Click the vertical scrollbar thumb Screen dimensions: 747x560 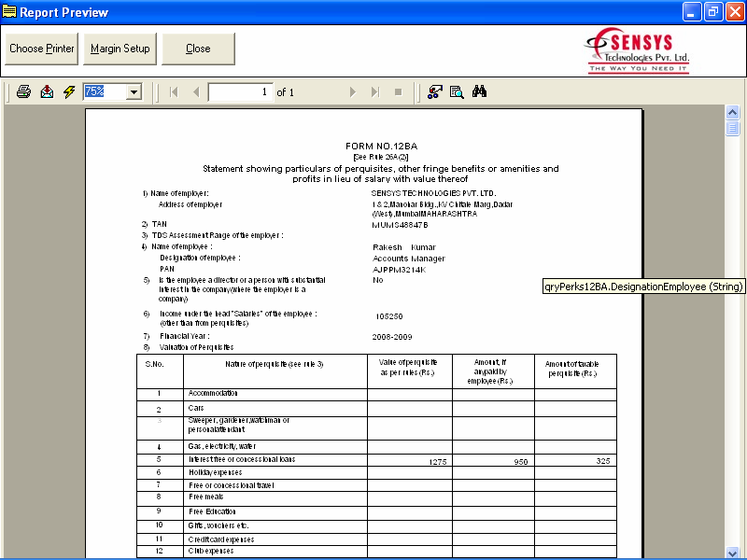tap(732, 128)
